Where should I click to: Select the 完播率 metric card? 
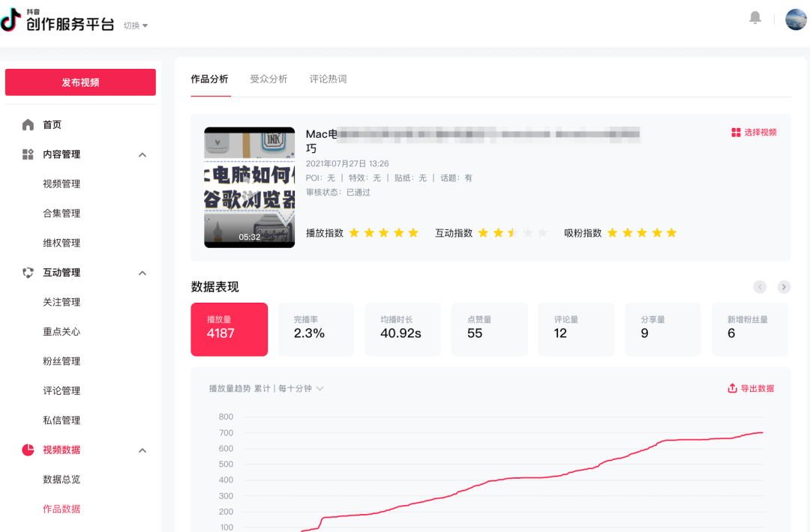point(316,329)
